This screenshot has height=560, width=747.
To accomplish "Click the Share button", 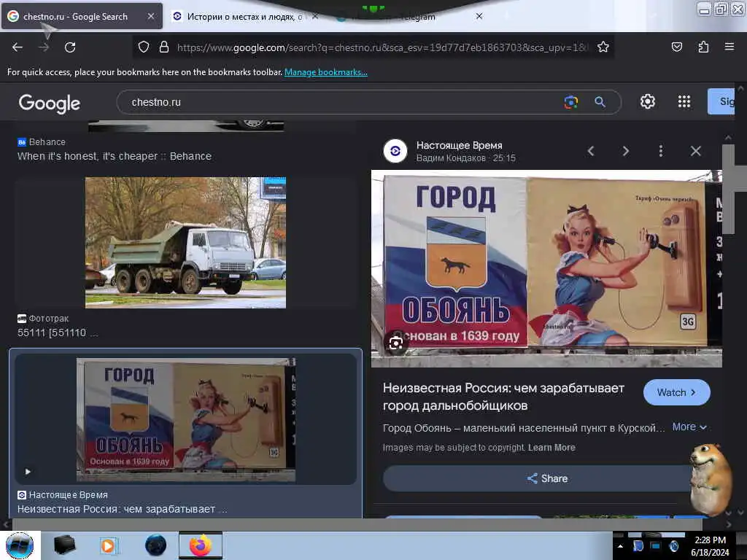I will click(x=547, y=478).
